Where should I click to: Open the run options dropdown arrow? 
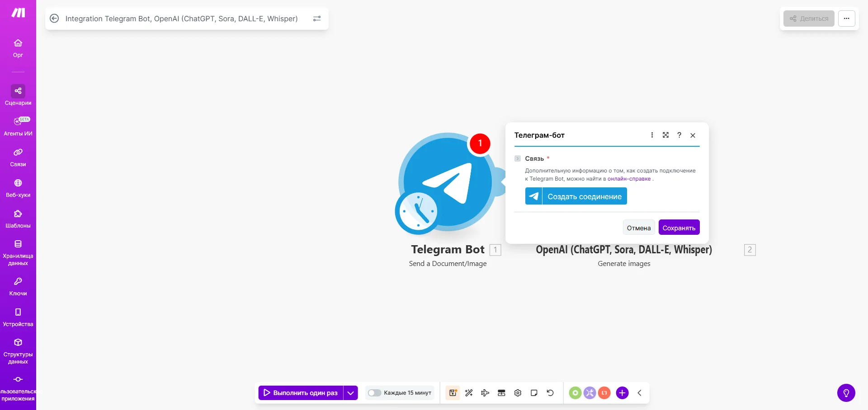tap(350, 393)
